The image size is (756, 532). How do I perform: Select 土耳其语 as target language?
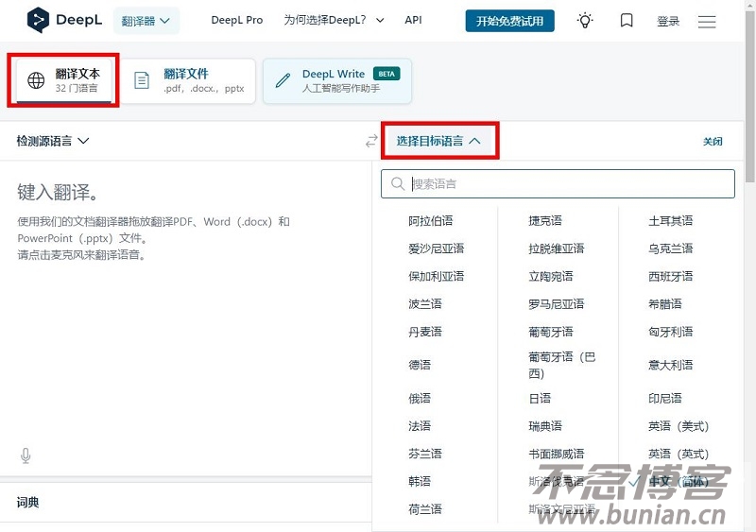671,221
